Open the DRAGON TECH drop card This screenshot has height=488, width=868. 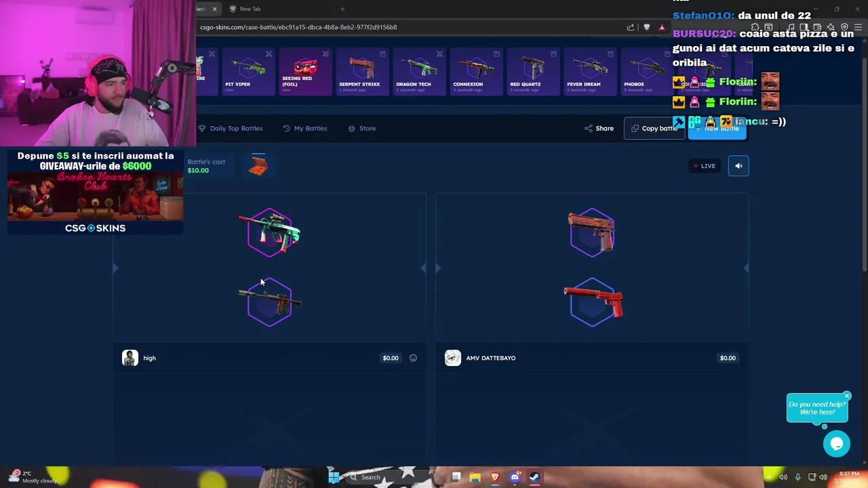(418, 71)
